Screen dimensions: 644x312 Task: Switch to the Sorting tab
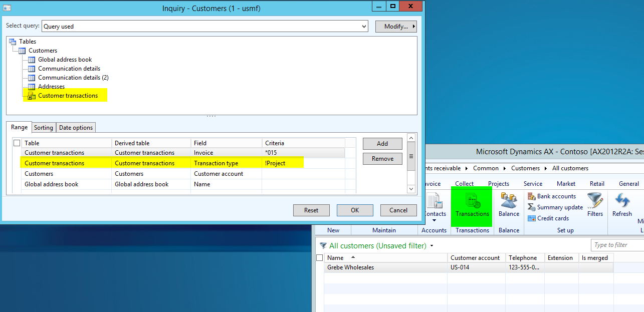pos(44,128)
